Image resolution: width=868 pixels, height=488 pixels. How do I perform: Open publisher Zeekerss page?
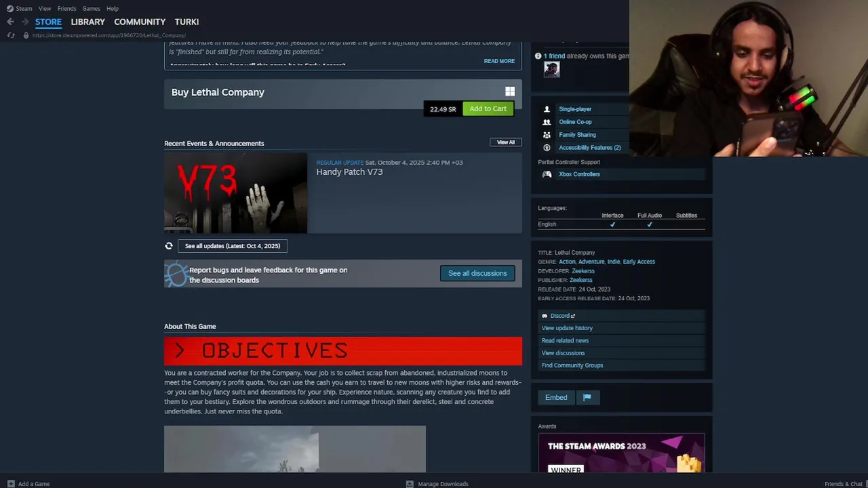[x=581, y=280]
